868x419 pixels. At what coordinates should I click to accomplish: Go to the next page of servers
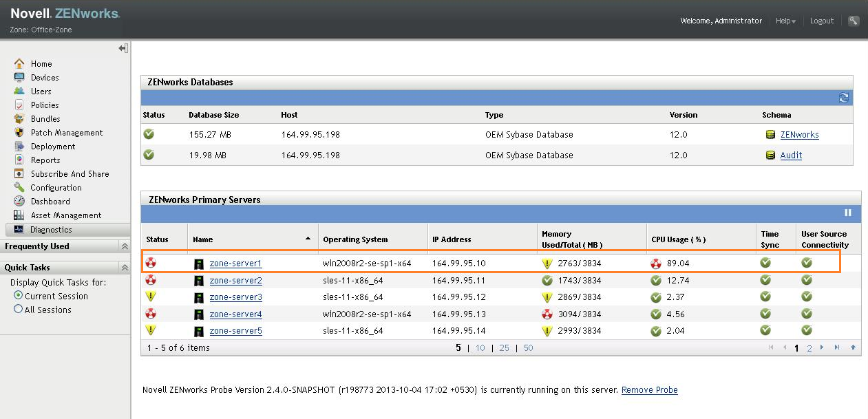coord(822,347)
